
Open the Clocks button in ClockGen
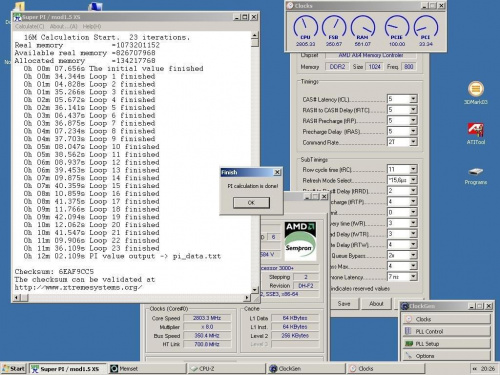point(447,319)
